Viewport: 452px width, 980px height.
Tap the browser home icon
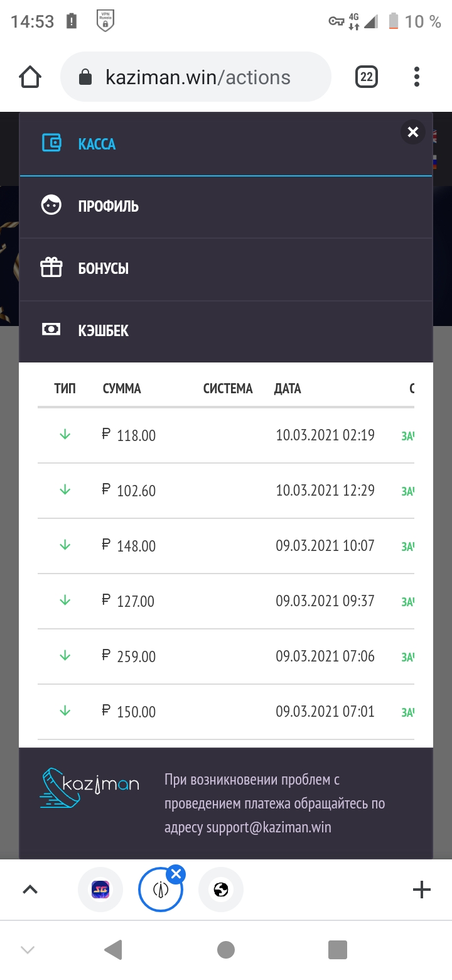30,77
